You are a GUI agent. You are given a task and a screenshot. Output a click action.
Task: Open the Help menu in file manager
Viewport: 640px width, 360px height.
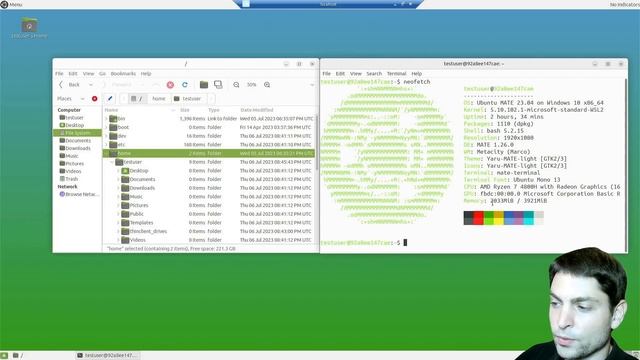(x=146, y=73)
